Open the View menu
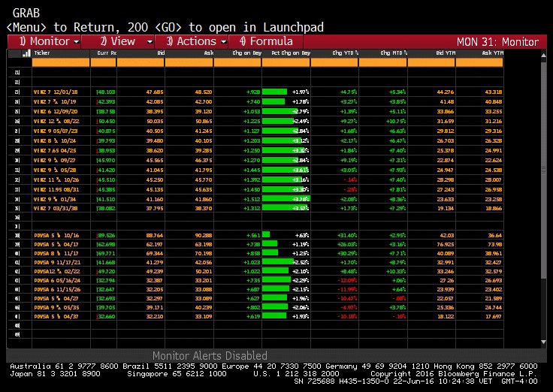The image size is (553, 392). (x=118, y=41)
